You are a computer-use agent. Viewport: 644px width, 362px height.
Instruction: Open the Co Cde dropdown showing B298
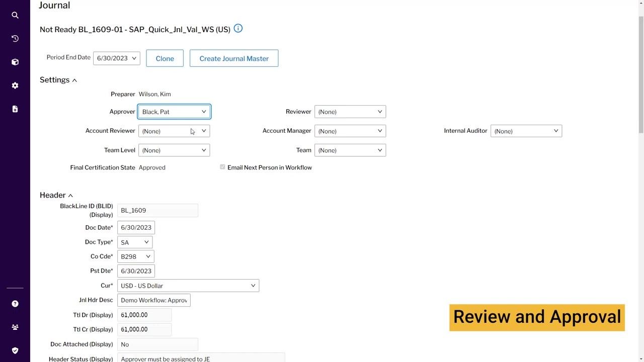click(136, 256)
